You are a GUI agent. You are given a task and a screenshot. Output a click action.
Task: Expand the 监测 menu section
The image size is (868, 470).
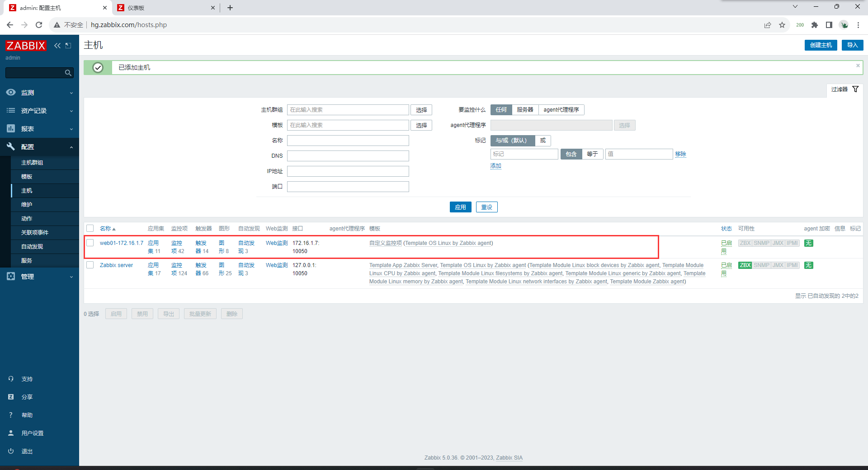[39, 92]
